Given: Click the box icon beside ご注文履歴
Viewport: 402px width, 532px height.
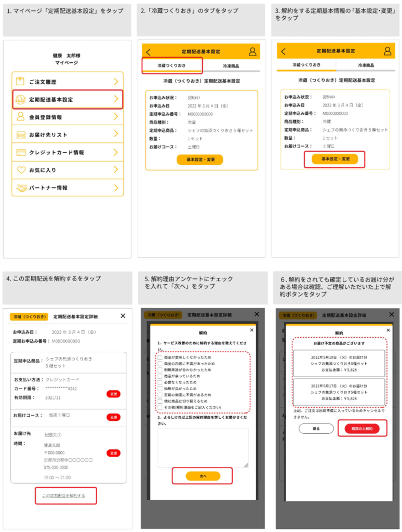Looking at the screenshot, I should tap(20, 81).
